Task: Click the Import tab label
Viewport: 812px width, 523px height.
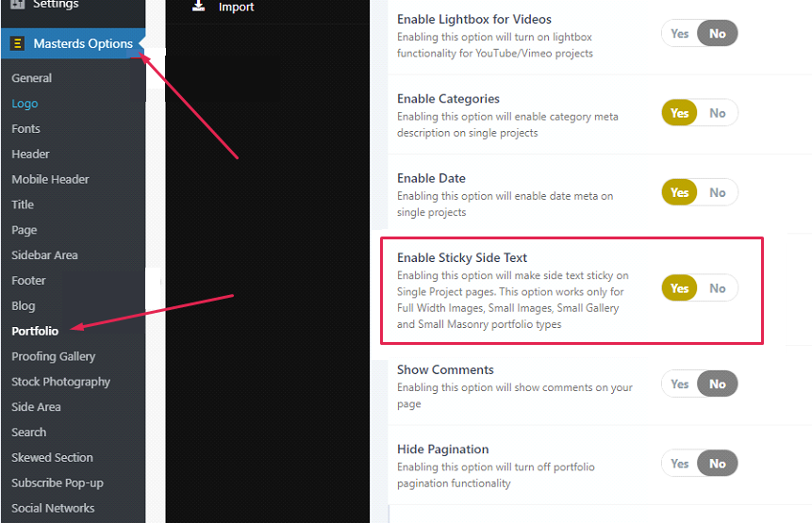Action: click(237, 8)
